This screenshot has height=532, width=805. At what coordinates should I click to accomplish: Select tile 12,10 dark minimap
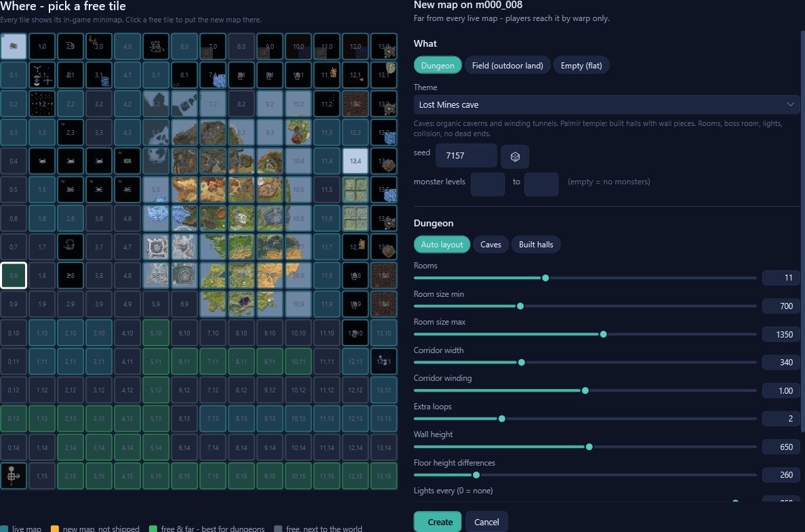coord(355,333)
